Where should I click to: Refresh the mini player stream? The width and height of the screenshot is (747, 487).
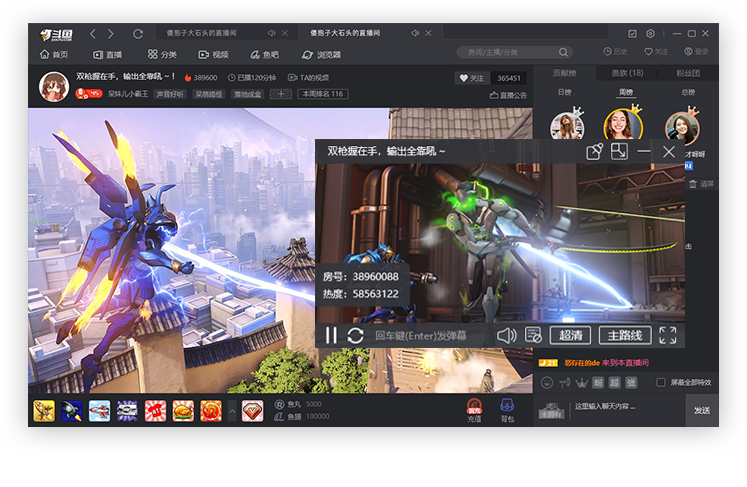point(355,335)
